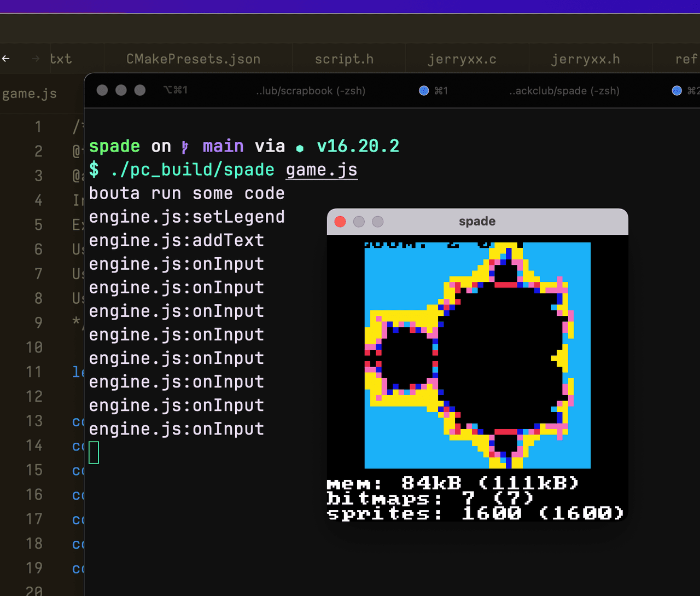Screen dimensions: 700x596
Task: Click the back navigation arrow in the editor
Action: 6,59
